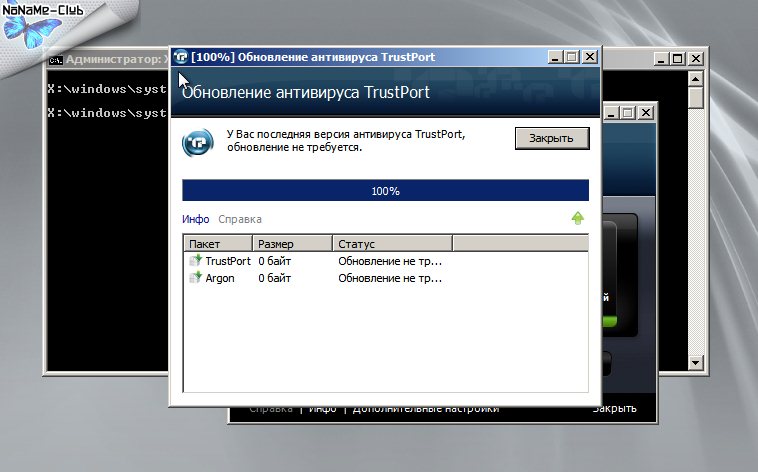Image resolution: width=758 pixels, height=472 pixels.
Task: Click the command prompt scrollbar down arrow
Action: (x=696, y=359)
